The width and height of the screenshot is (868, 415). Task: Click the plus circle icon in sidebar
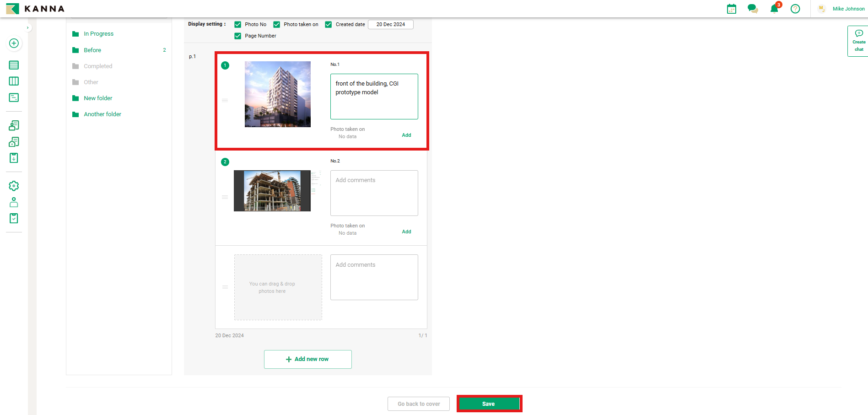click(x=14, y=43)
